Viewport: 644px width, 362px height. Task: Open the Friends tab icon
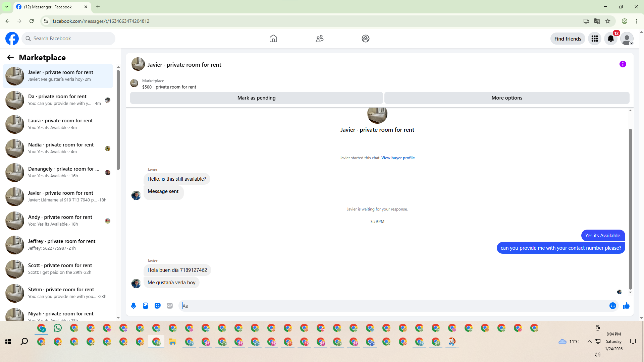coord(320,39)
